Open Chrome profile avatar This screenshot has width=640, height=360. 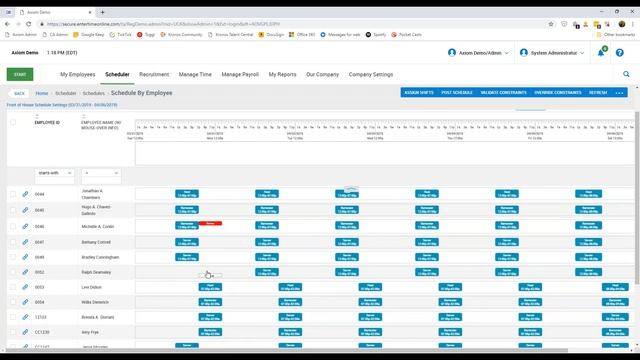point(622,24)
